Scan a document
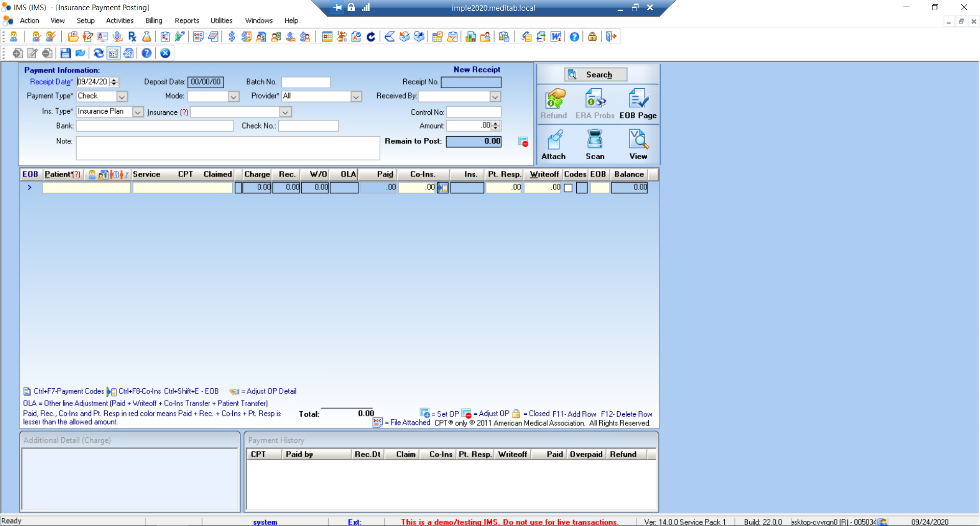Image resolution: width=980 pixels, height=526 pixels. [x=595, y=143]
